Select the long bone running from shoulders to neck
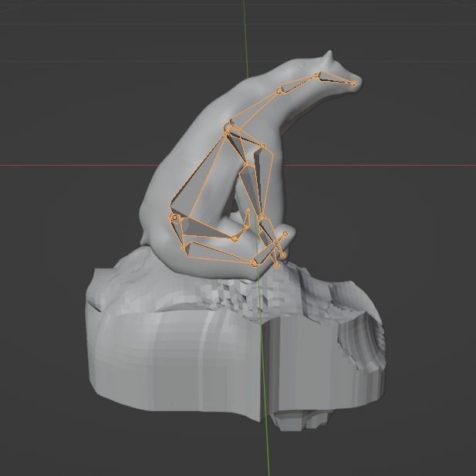The height and width of the screenshot is (476, 476). 254,110
